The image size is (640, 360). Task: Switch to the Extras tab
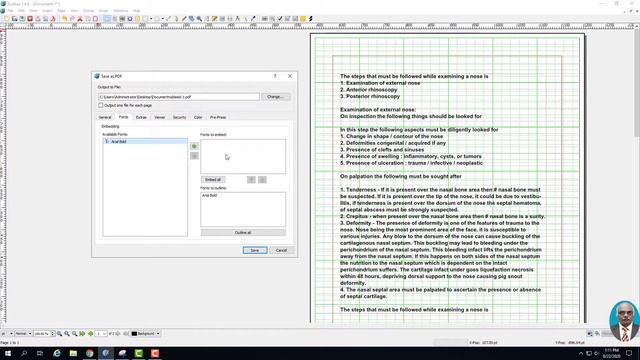point(141,117)
